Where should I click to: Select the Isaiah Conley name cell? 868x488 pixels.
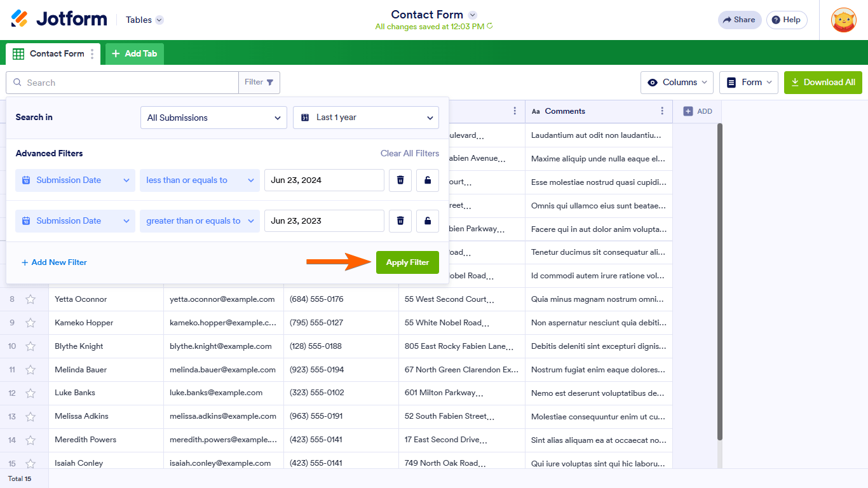(106, 463)
